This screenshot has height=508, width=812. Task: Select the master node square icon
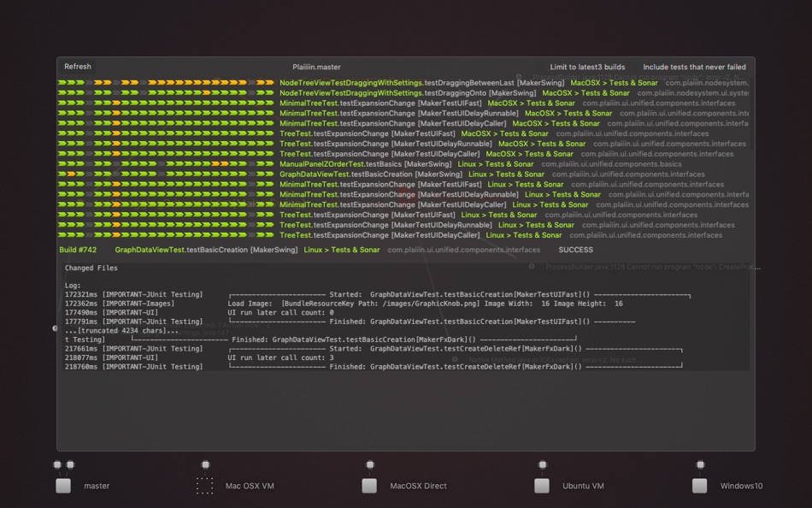pos(63,486)
